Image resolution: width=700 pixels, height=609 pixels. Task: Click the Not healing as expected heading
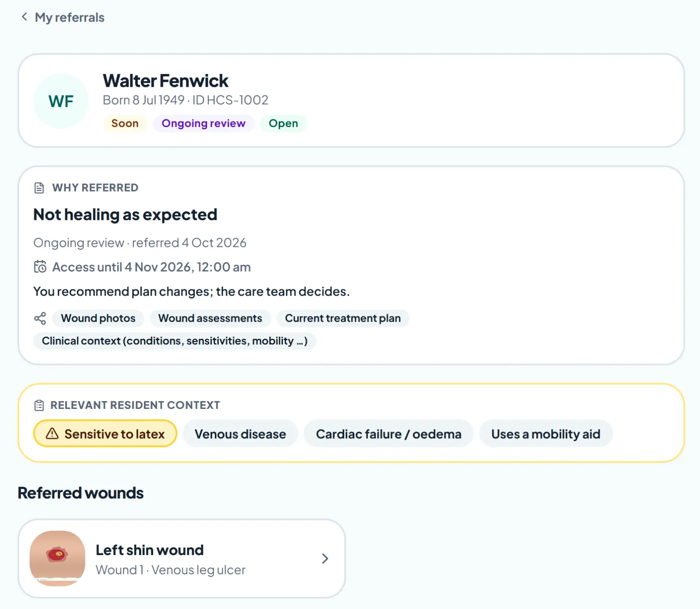point(125,215)
